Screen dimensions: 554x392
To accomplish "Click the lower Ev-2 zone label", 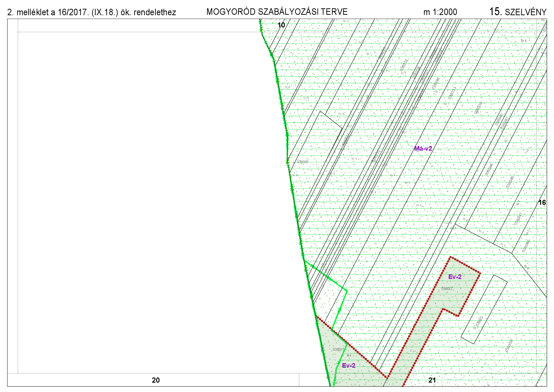I will [348, 365].
